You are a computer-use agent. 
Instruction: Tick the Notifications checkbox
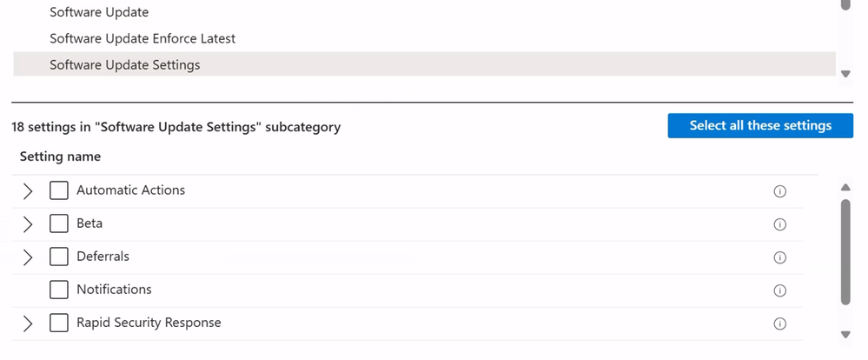[59, 290]
